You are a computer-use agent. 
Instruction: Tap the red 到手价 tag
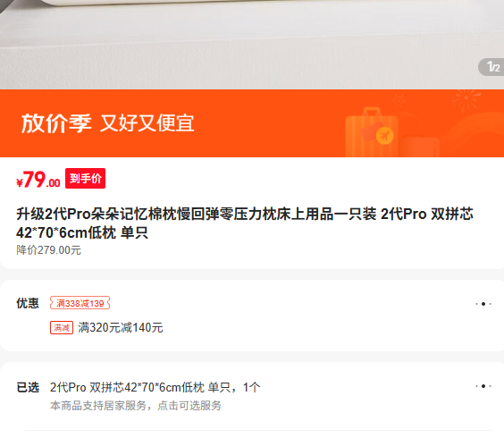coord(85,178)
